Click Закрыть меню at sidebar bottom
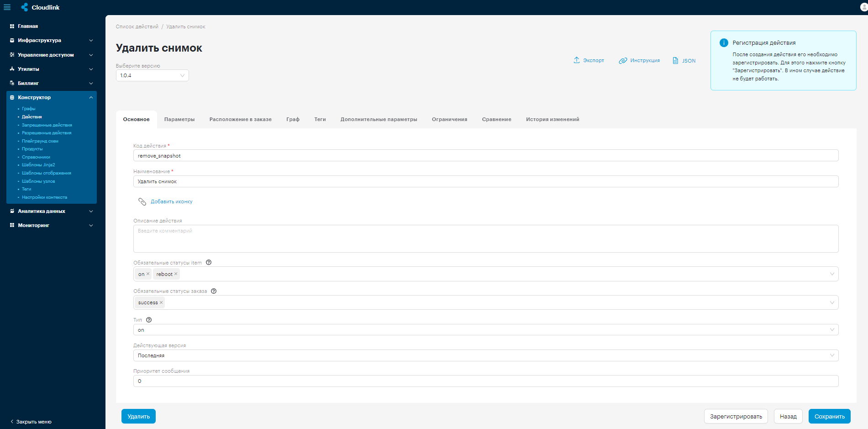The height and width of the screenshot is (429, 868). pos(31,422)
